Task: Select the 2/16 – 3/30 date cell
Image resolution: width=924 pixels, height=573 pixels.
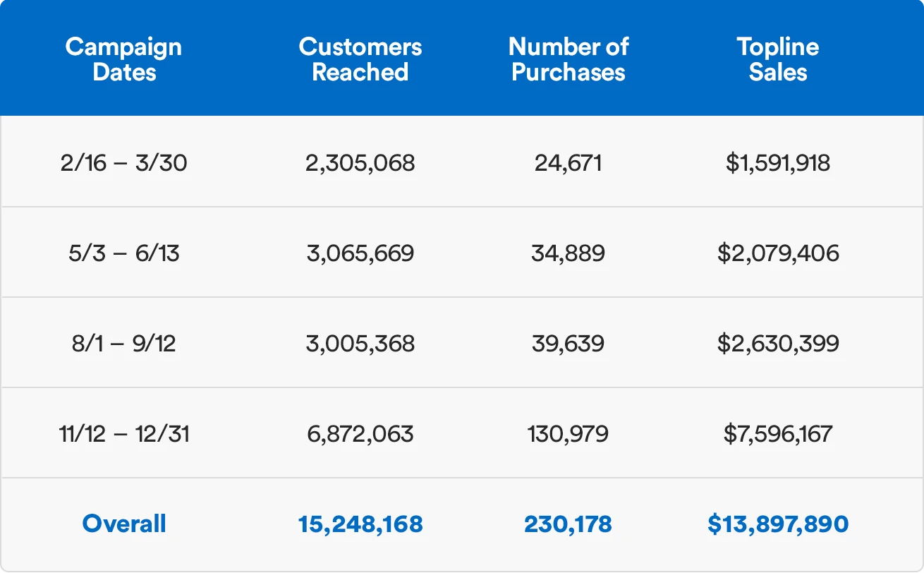Action: click(123, 163)
